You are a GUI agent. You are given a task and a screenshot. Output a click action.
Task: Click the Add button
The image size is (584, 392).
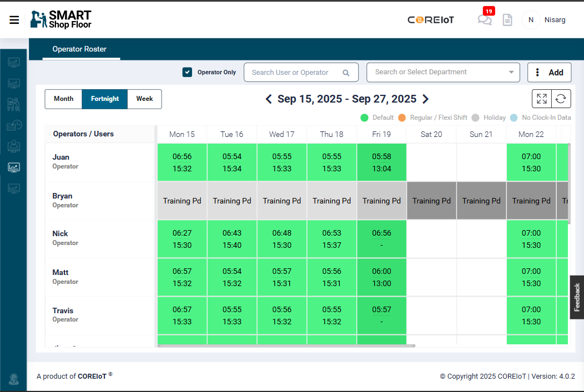point(549,72)
